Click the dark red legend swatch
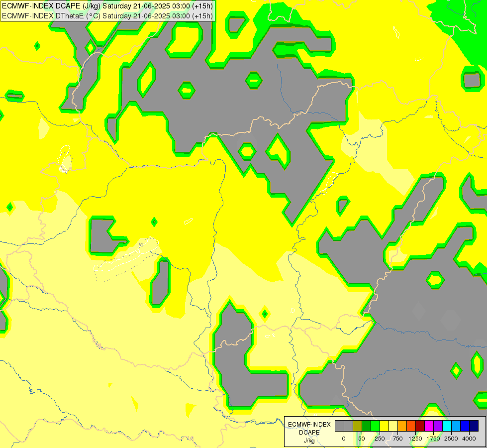 (420, 426)
